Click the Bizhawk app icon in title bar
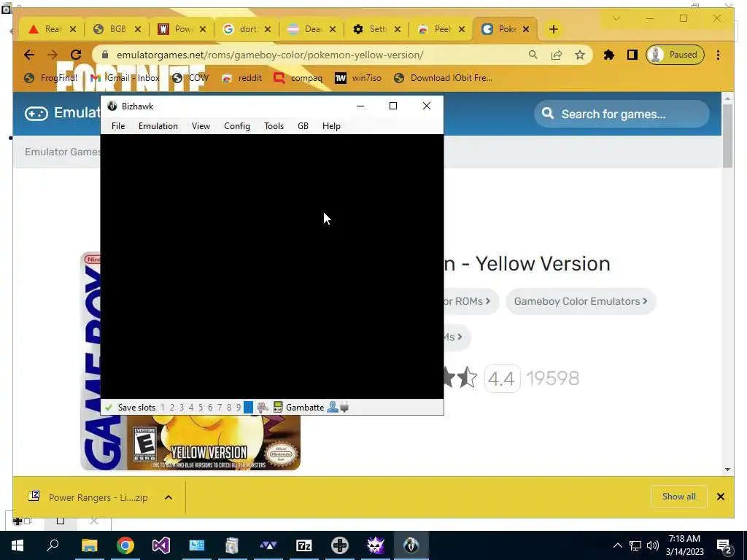Viewport: 747px width, 560px height. click(112, 106)
